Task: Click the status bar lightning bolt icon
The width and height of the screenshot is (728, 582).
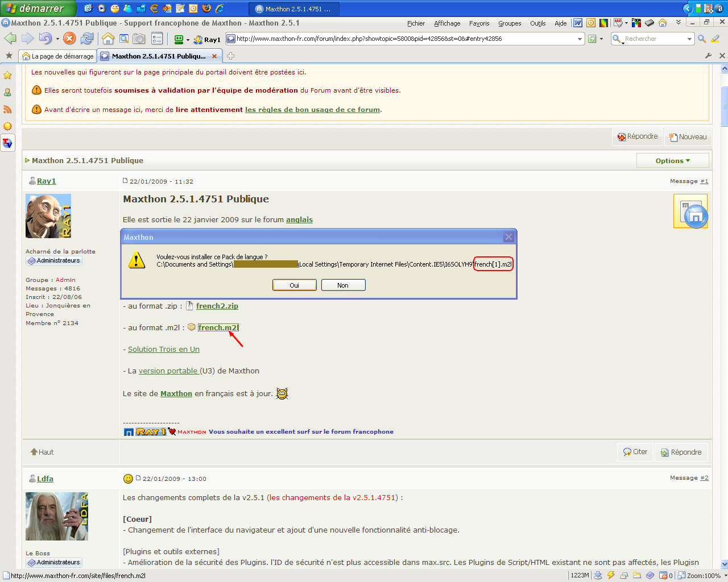Action: click(611, 575)
